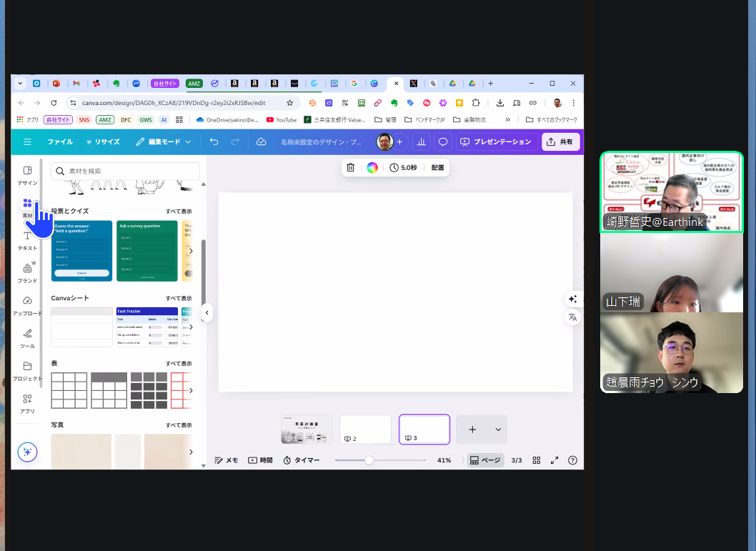756x551 pixels.
Task: Toggle the ページ (pages) view button
Action: click(485, 460)
